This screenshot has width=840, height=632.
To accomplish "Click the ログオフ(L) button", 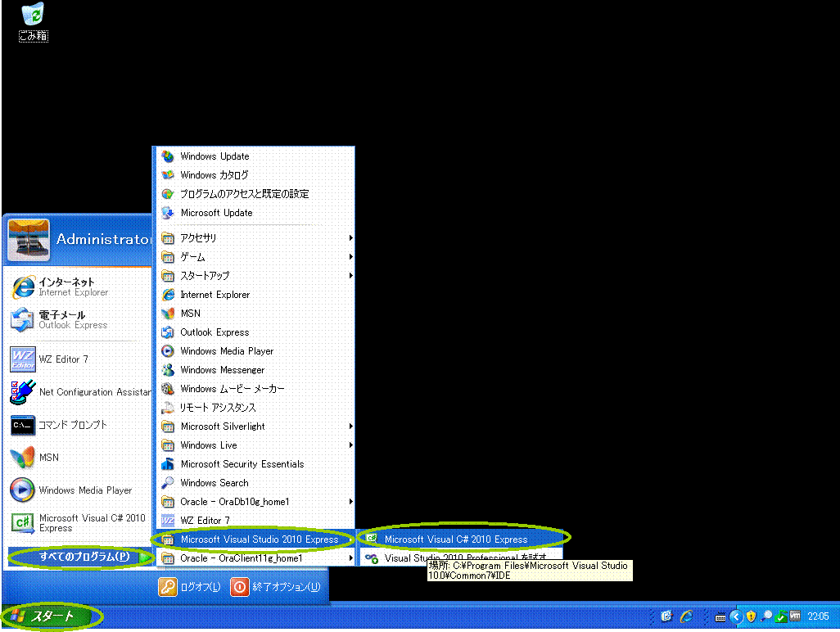I will tap(190, 587).
